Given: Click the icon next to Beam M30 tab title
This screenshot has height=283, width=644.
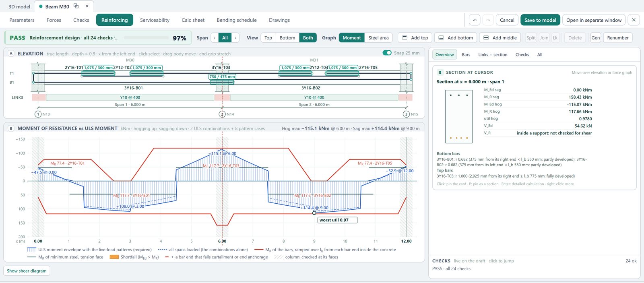Looking at the screenshot, I should point(76,6).
